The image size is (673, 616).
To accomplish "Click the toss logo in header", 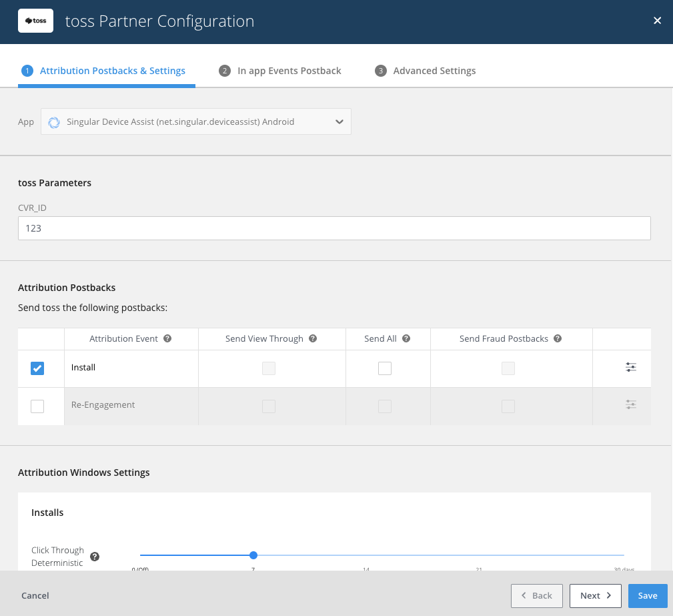I will tap(35, 21).
